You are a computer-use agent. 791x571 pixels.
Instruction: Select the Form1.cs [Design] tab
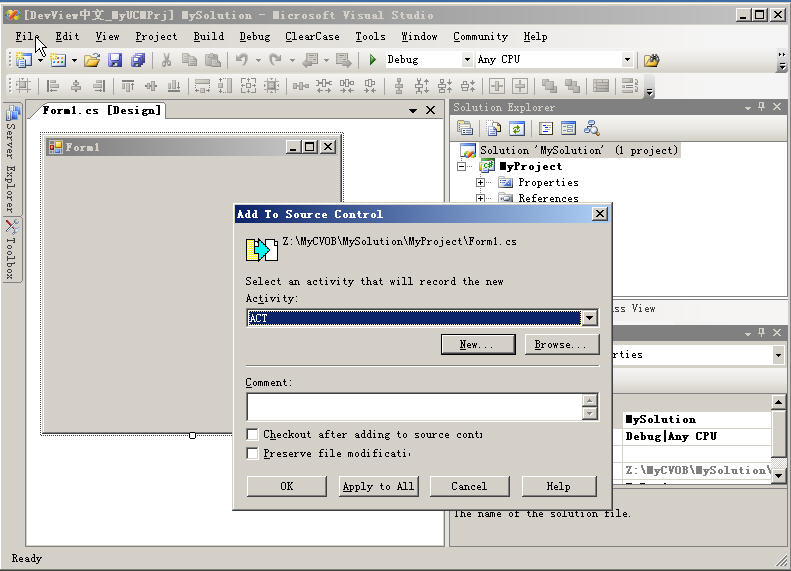coord(101,110)
